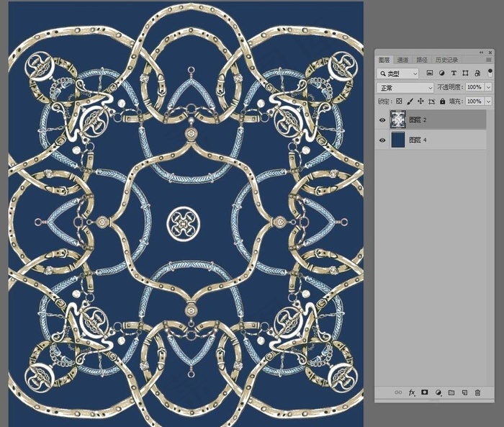Select the 图层 4 blue thumbnail
The image size is (504, 427).
(x=398, y=140)
